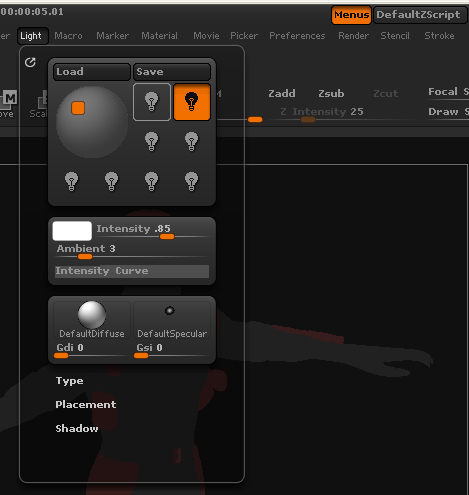Image resolution: width=469 pixels, height=495 pixels.
Task: Click the Gdi 0 slider
Action: click(92, 350)
